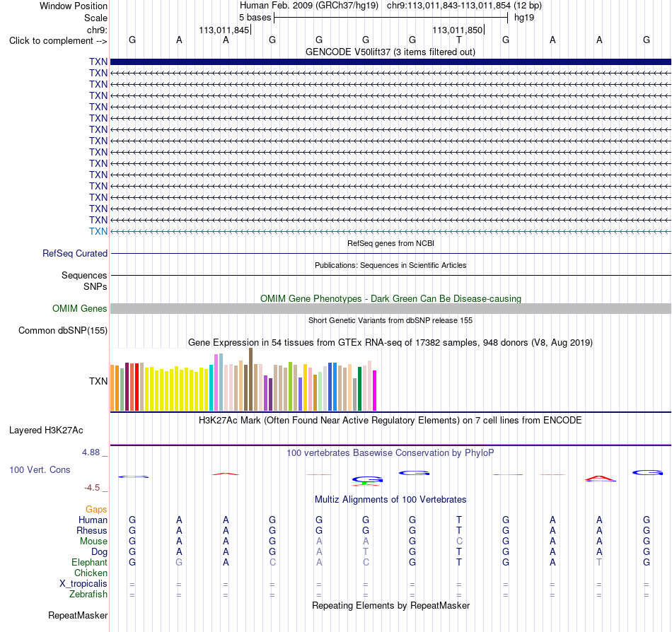Click the C base in the Mouse alignment row
The width and height of the screenshot is (672, 632).
tap(459, 542)
